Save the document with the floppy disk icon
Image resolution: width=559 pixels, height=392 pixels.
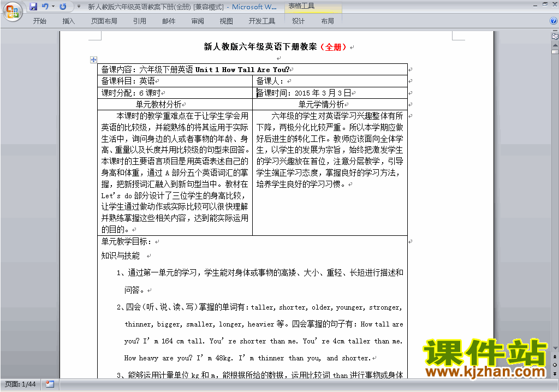click(33, 7)
